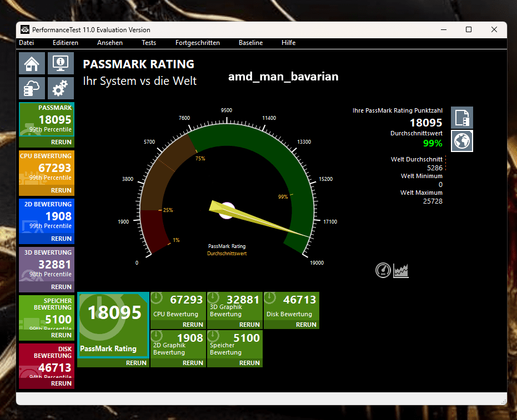Click the Ihre PassMark Rating Punktzahl 18095 value
517x420 pixels.
point(426,123)
